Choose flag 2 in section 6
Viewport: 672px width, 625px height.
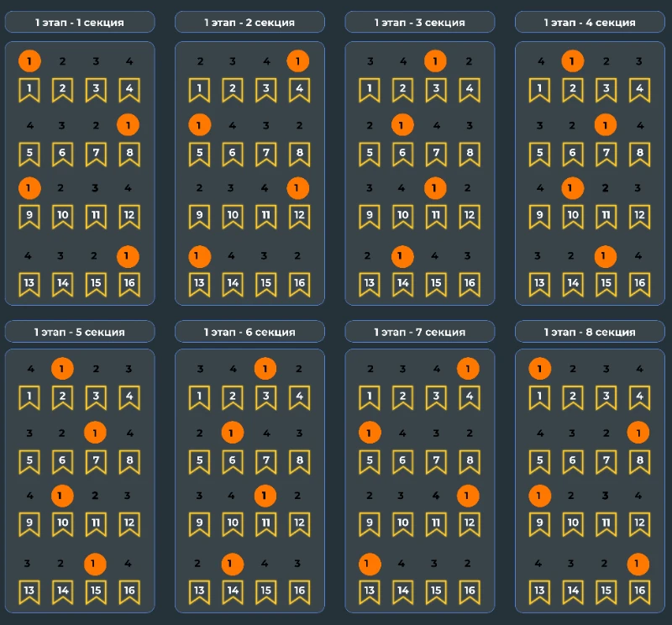[233, 397]
